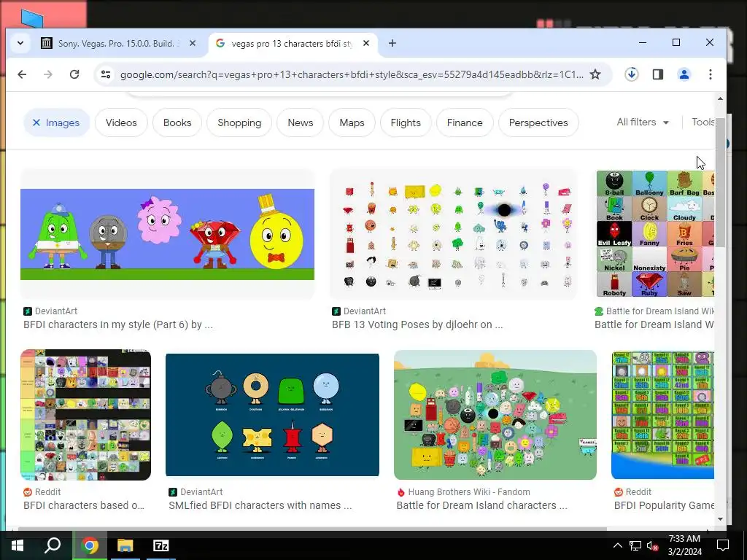Open Windows notification center
The height and width of the screenshot is (560, 747).
(723, 545)
